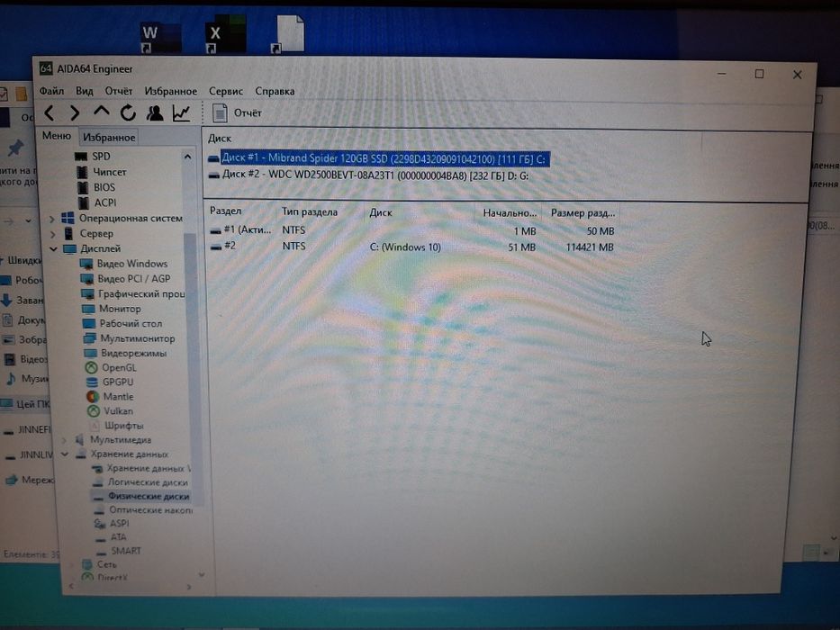The image size is (840, 630).
Task: Select Сеть in the tree
Action: (x=106, y=564)
